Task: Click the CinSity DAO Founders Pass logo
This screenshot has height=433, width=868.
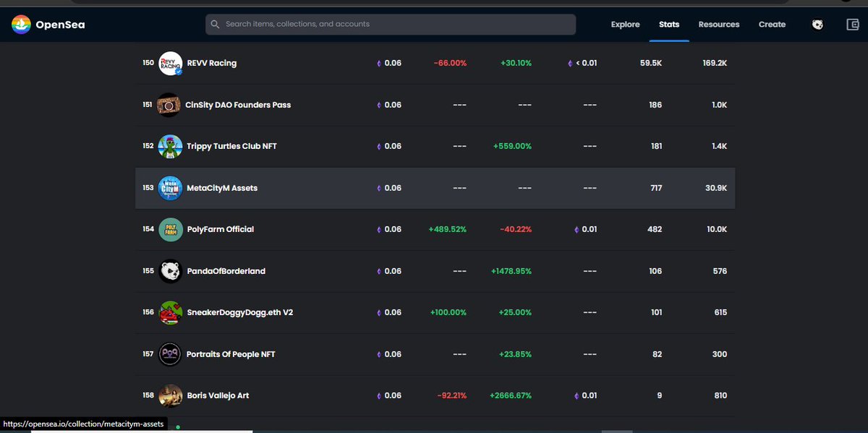Action: (170, 105)
